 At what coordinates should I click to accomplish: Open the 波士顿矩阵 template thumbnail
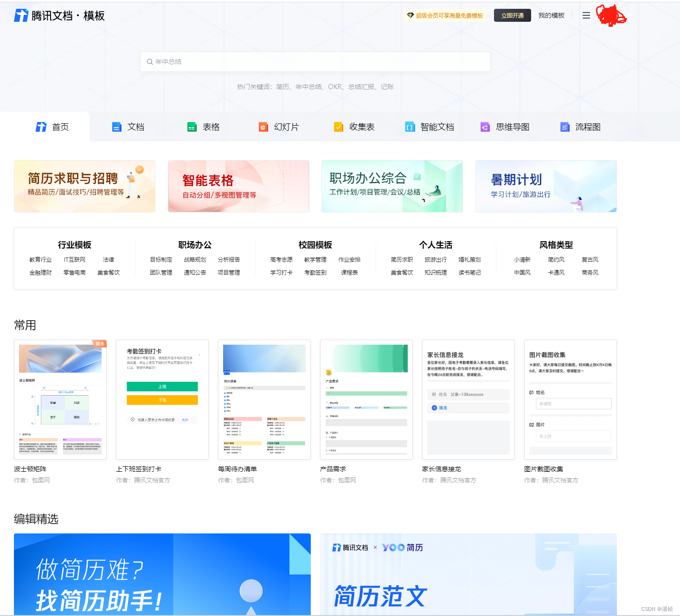pos(60,399)
